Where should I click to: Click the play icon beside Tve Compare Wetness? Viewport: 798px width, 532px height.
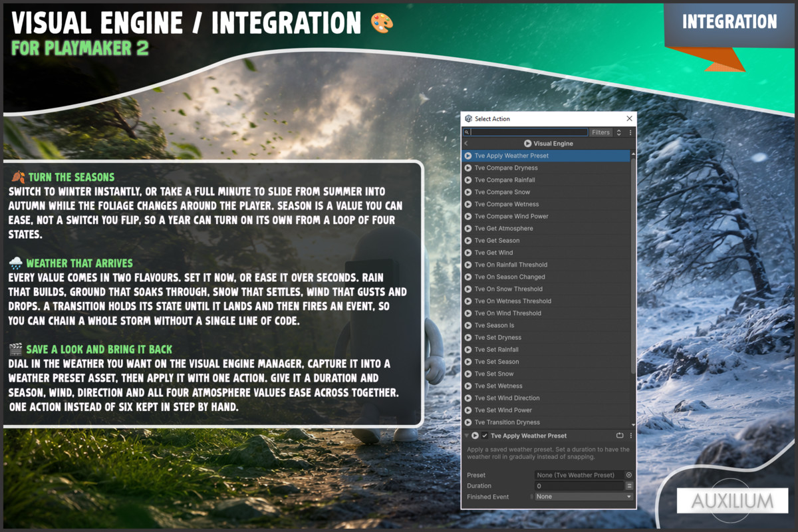click(x=468, y=204)
